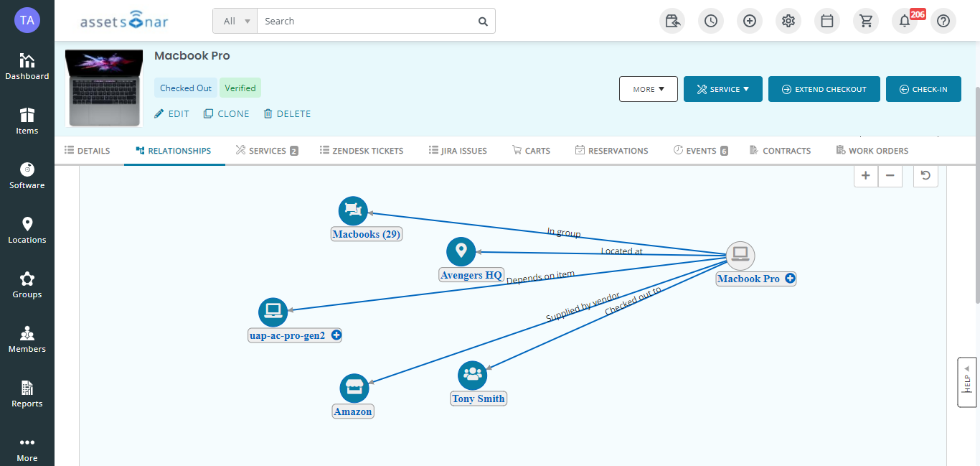Open Locations from the sidebar
This screenshot has height=466, width=980.
27,230
